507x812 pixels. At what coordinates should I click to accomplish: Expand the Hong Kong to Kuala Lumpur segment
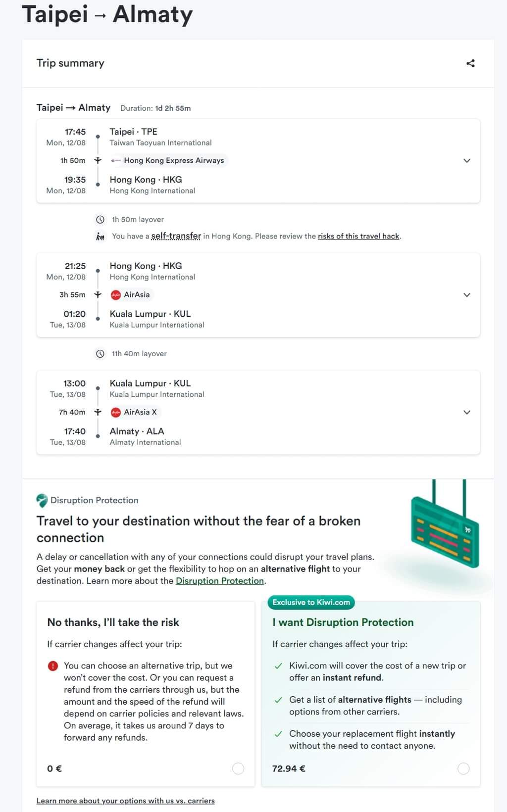click(466, 295)
